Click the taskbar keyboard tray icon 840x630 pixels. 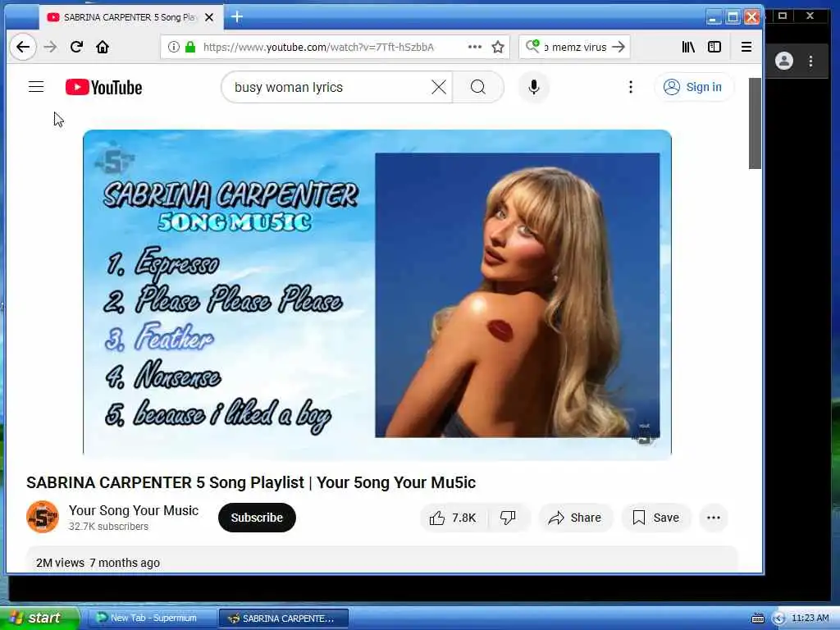(x=757, y=619)
